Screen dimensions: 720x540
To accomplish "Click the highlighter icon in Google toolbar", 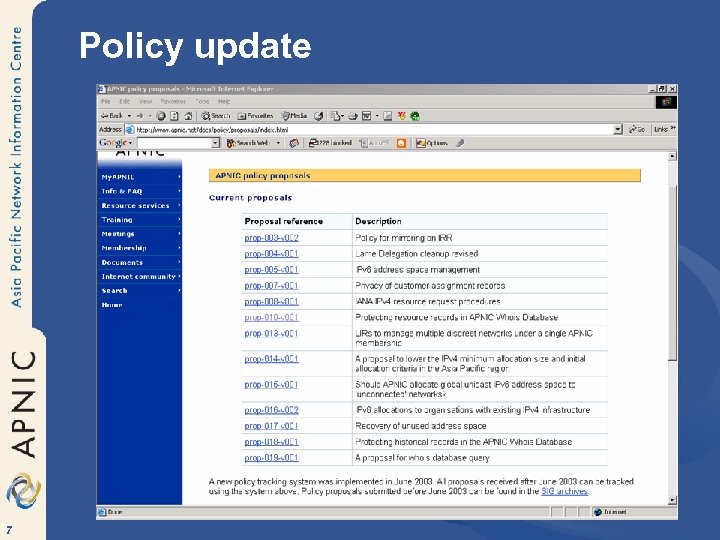I will [460, 143].
